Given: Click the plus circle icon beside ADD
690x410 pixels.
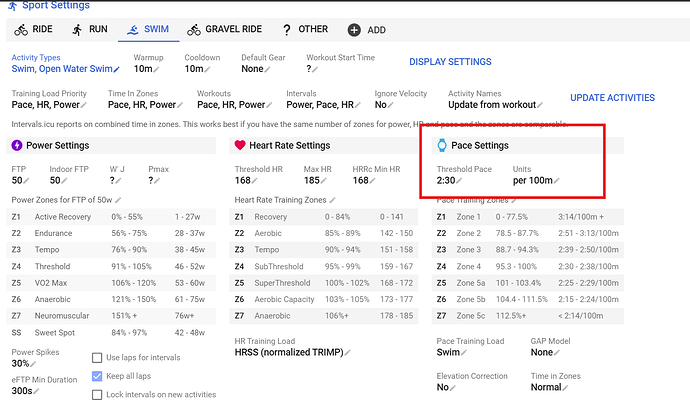Looking at the screenshot, I should tap(354, 30).
